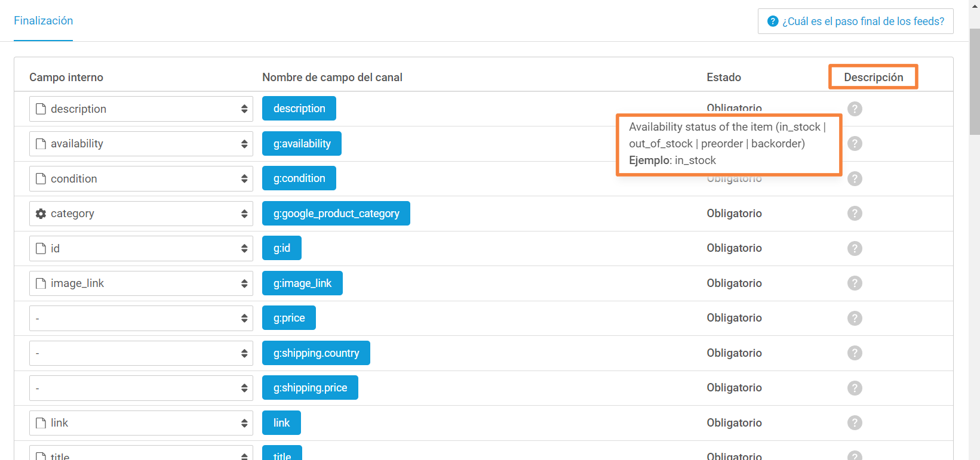Open the id internal field dropdown
Image resolution: width=980 pixels, height=460 pixels.
[141, 248]
